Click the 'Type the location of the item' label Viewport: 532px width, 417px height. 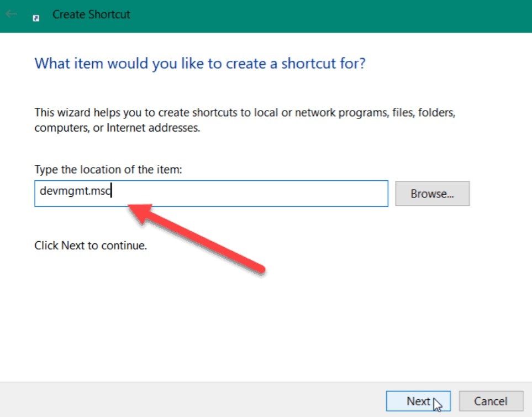coord(108,169)
